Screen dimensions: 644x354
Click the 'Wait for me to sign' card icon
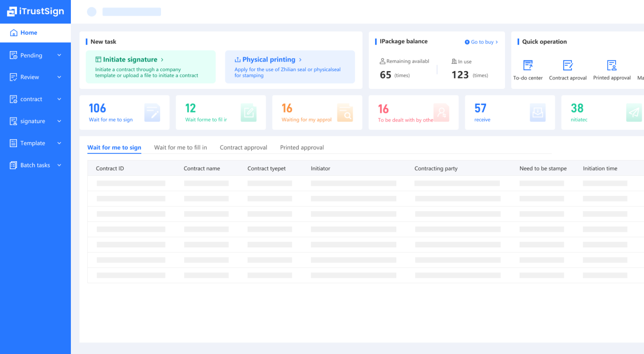(x=152, y=112)
